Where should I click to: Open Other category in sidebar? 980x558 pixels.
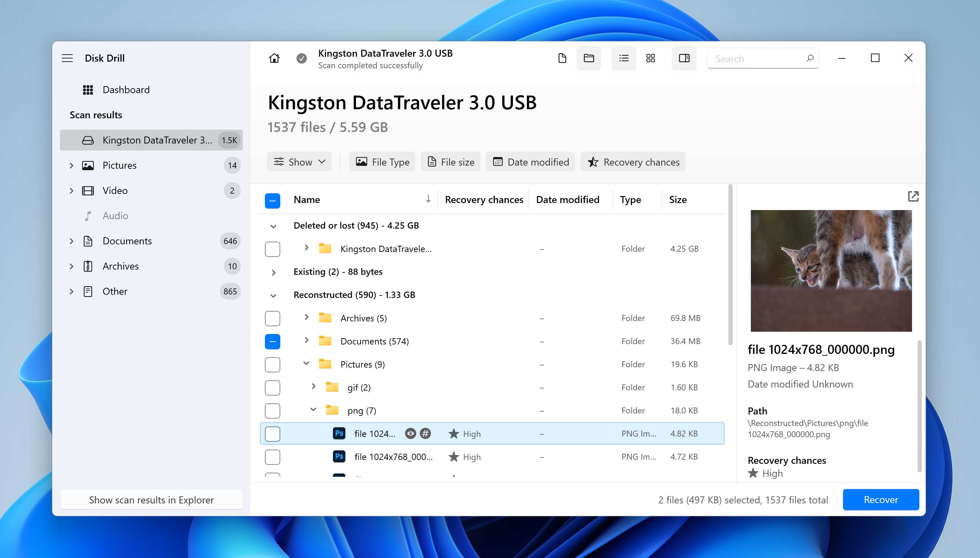pyautogui.click(x=151, y=291)
